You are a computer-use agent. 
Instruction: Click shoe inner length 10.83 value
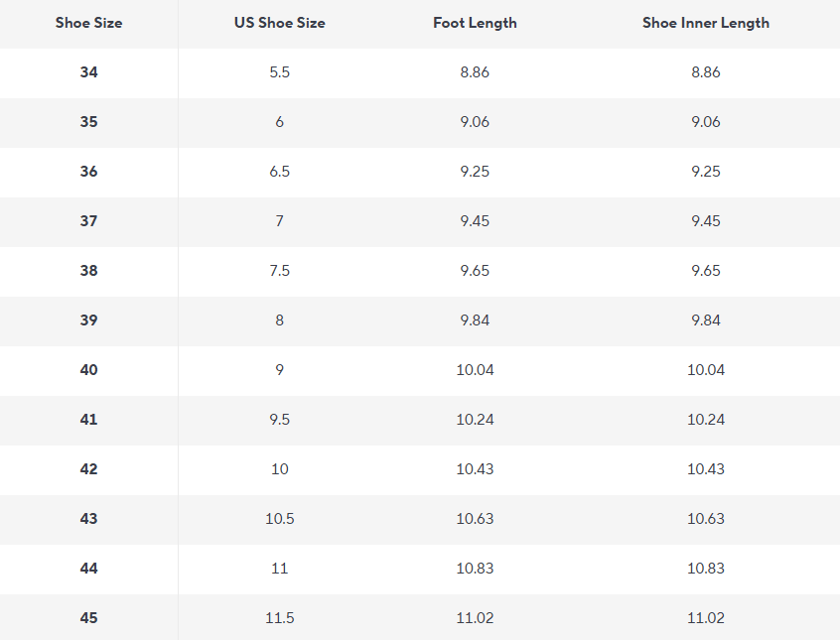click(x=706, y=569)
